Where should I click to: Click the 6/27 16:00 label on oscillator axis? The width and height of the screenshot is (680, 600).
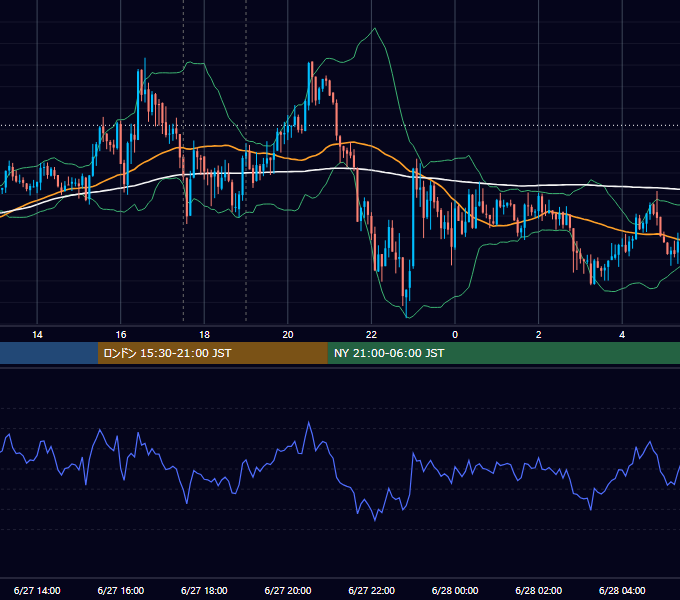coord(121,590)
